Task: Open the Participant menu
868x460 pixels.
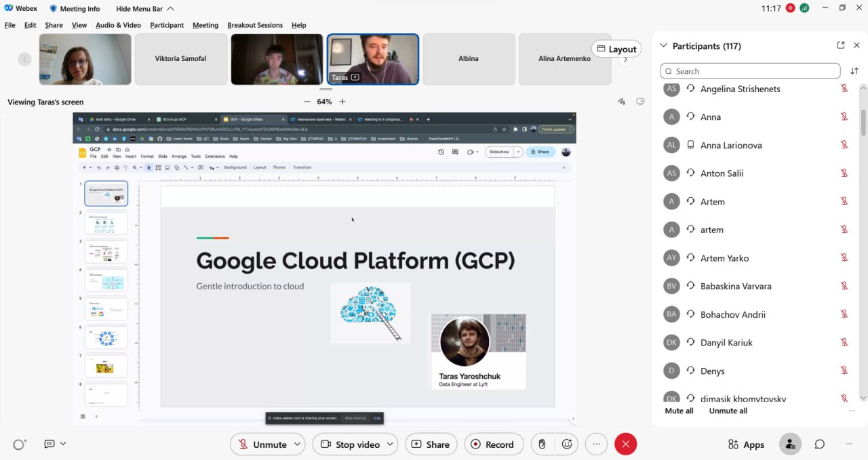Action: pos(167,25)
